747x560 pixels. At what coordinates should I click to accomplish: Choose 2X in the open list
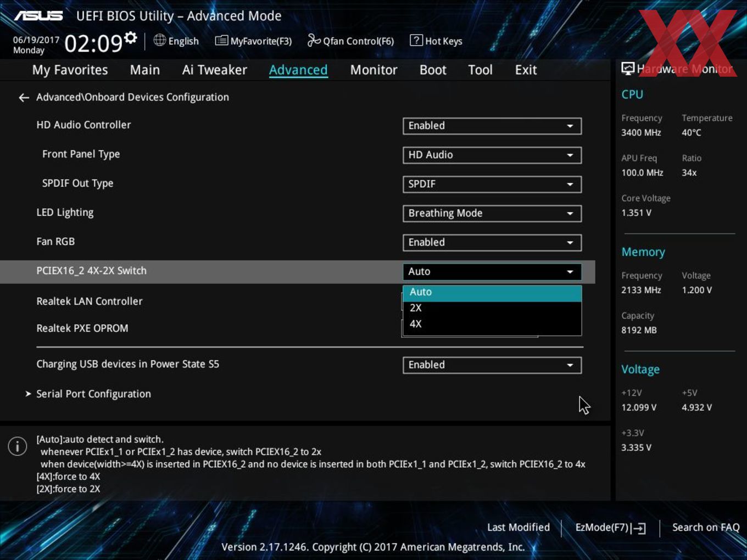pos(492,308)
